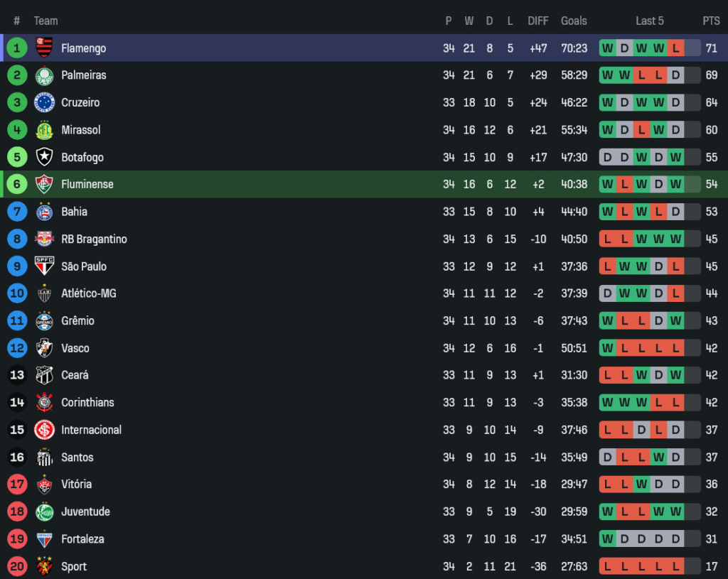Image resolution: width=728 pixels, height=579 pixels.
Task: Click the Goals column header
Action: 574,21
